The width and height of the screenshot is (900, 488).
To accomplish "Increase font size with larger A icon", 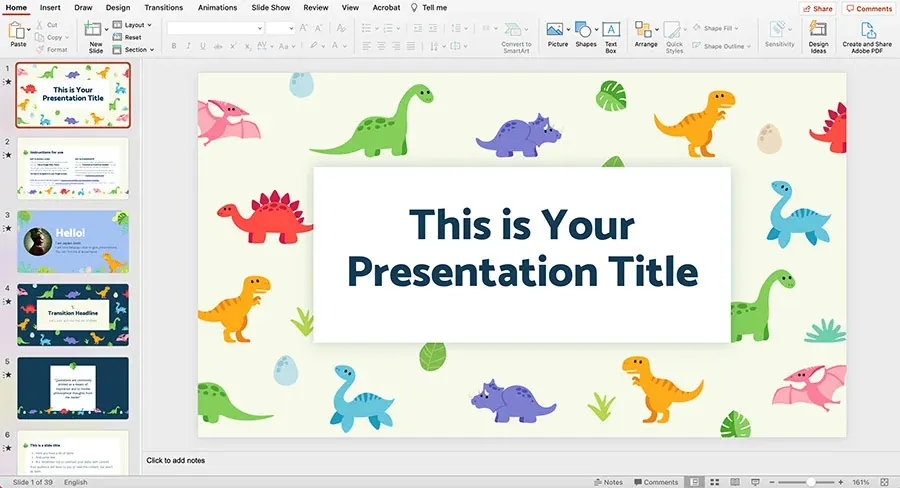I will (304, 28).
